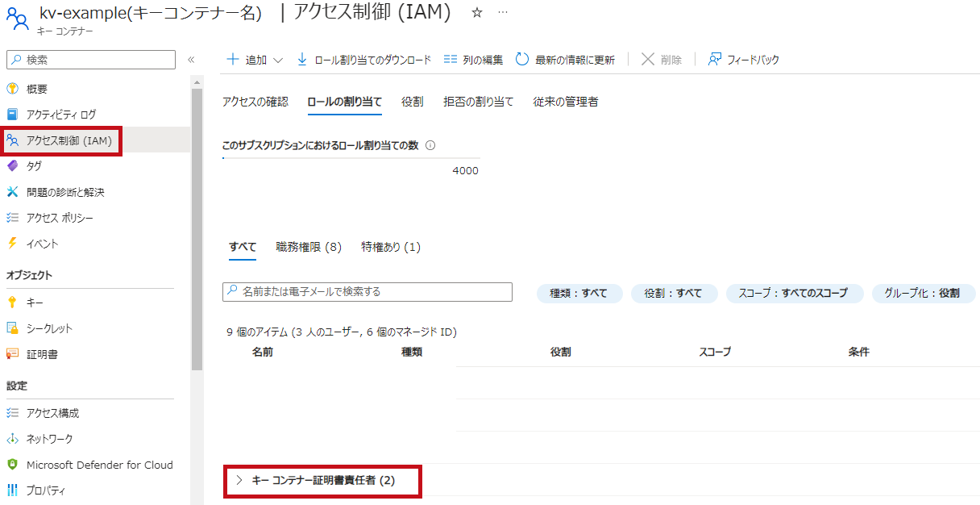Click the タグ tag icon
The image size is (980, 505).
[x=12, y=166]
